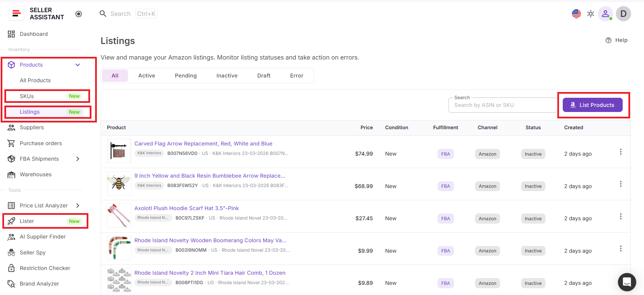644x295 pixels.
Task: Click the K&K Interiors tag on Carved Flag row
Action: click(149, 153)
